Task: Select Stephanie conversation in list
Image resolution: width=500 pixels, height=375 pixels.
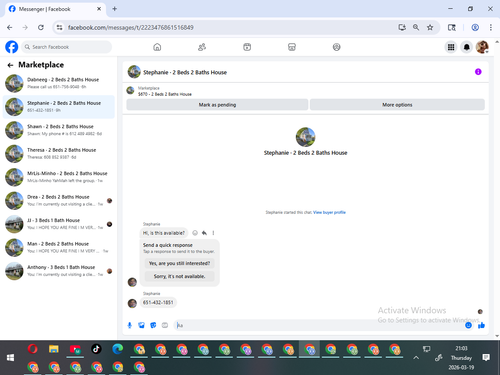Action: [x=59, y=107]
